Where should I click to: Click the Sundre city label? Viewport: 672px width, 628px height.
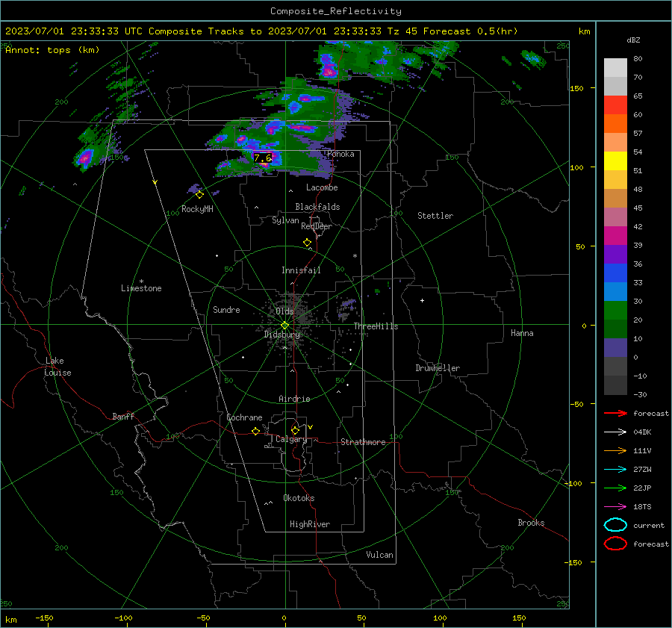226,310
